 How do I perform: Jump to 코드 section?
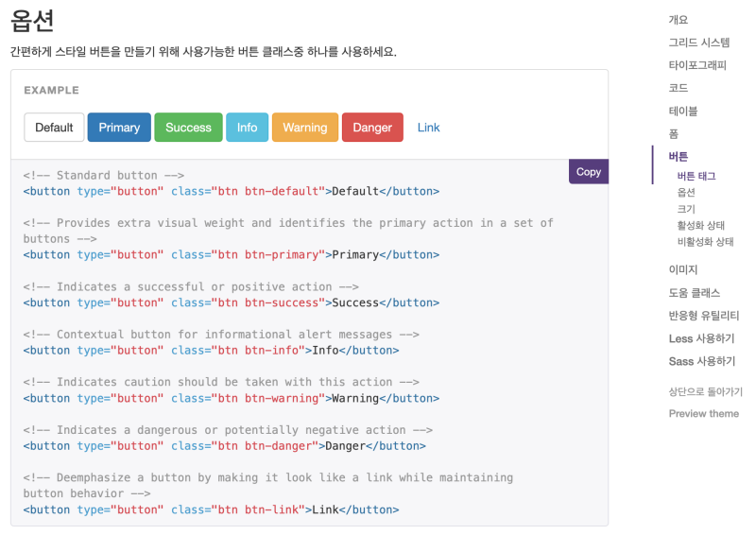pyautogui.click(x=678, y=88)
